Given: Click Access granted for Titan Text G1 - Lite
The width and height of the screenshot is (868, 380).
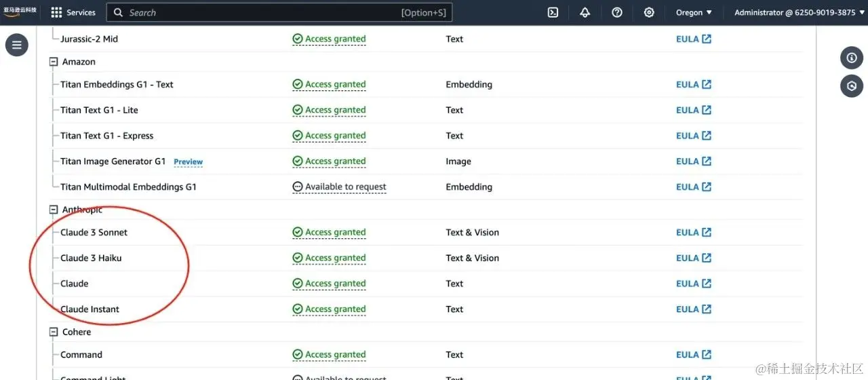Looking at the screenshot, I should (x=330, y=110).
